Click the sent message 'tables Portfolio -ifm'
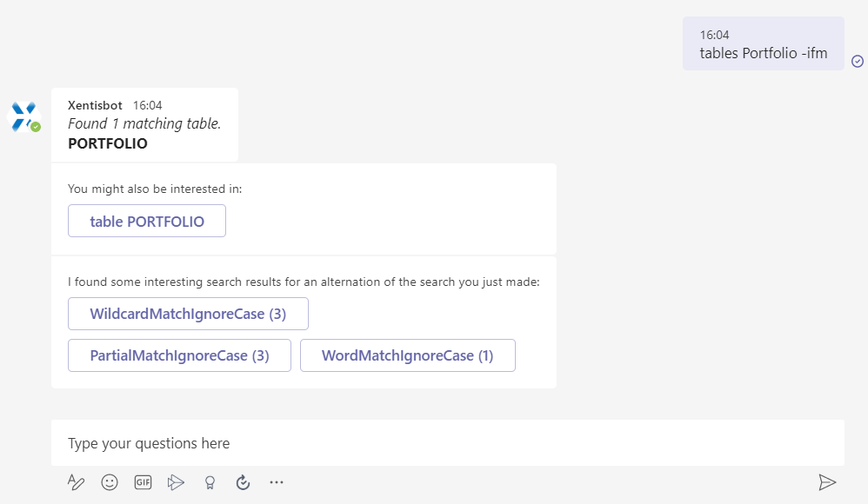The image size is (868, 504). coord(764,53)
